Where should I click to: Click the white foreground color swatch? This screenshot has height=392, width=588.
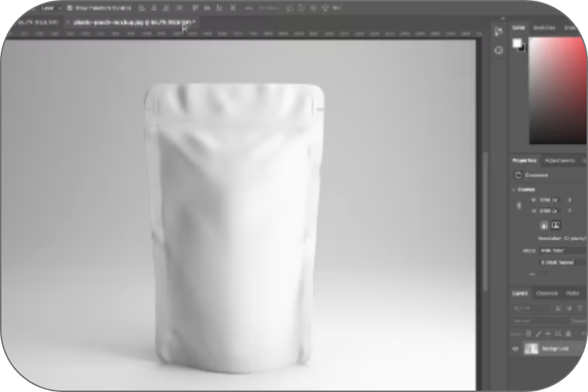[516, 43]
